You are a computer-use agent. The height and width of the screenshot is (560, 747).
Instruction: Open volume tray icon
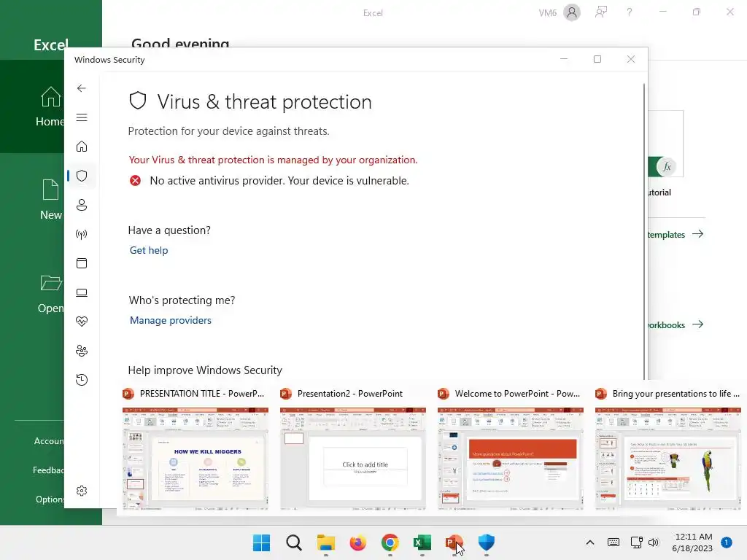(x=653, y=542)
